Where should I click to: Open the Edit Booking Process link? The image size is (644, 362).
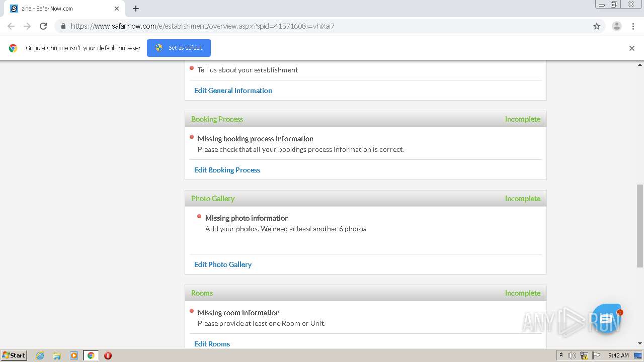[x=227, y=170]
